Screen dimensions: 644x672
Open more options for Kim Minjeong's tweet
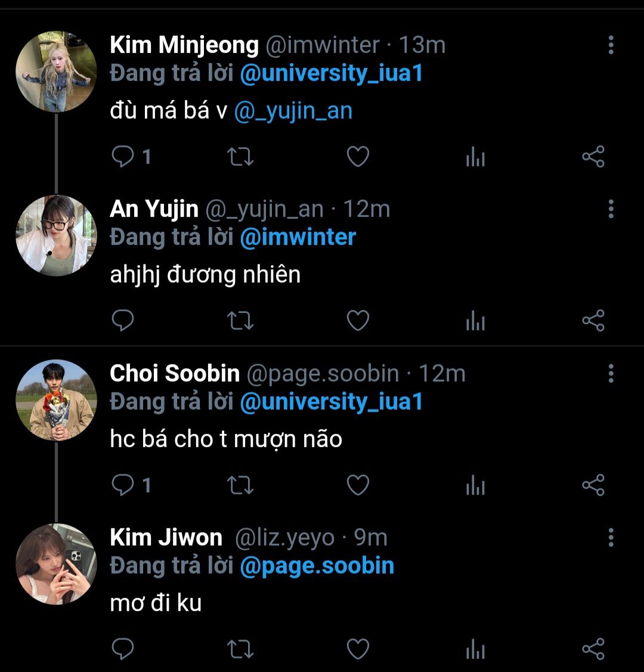[611, 45]
